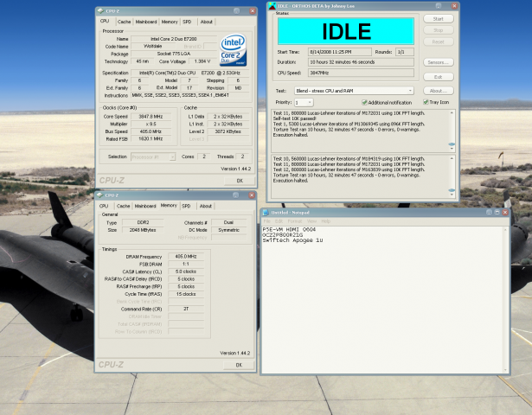Click Bus Speed value 405.0 MHz
Viewport: 532px width, 415px height.
pyautogui.click(x=151, y=131)
